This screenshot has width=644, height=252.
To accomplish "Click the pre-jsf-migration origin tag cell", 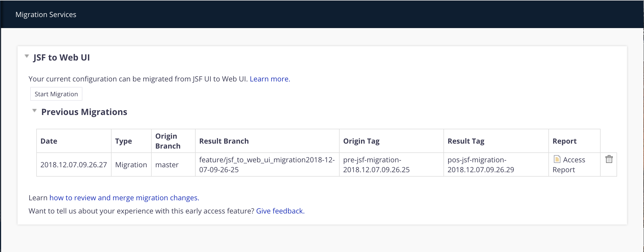I will pyautogui.click(x=392, y=165).
